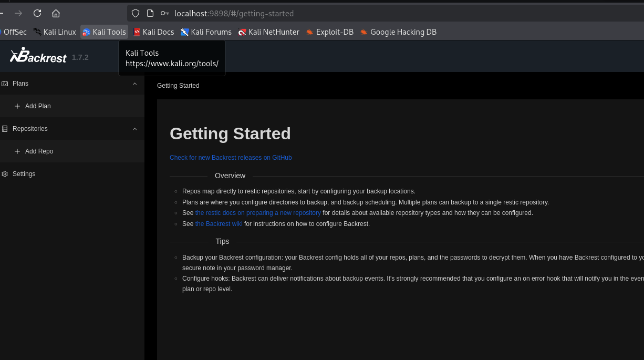Open Check for new Backrest releases link
644x360 pixels.
tap(231, 158)
